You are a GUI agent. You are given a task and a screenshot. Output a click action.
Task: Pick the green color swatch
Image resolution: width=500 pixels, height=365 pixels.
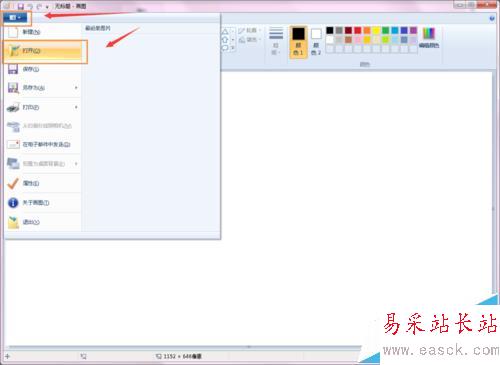coord(386,31)
